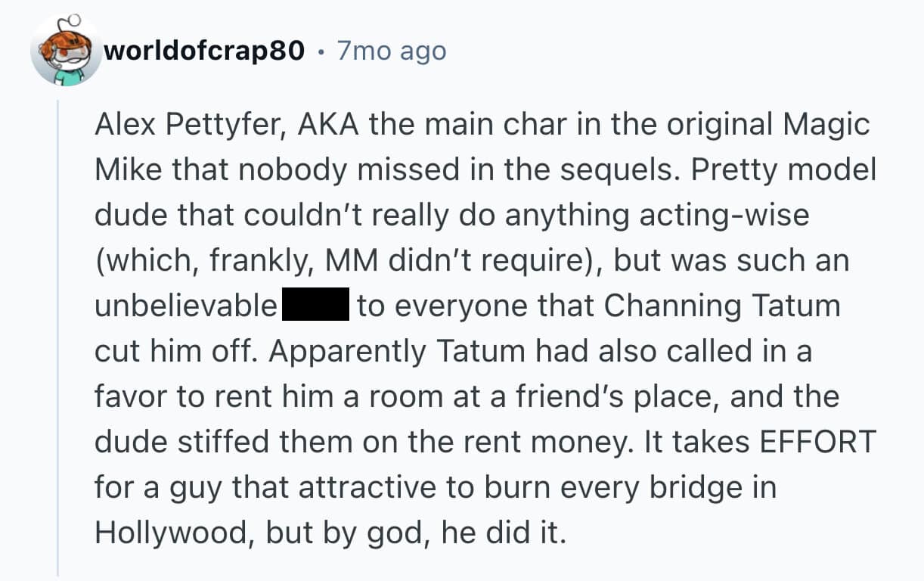
Task: Click the word "Hollywood" in the last line
Action: coord(175,533)
